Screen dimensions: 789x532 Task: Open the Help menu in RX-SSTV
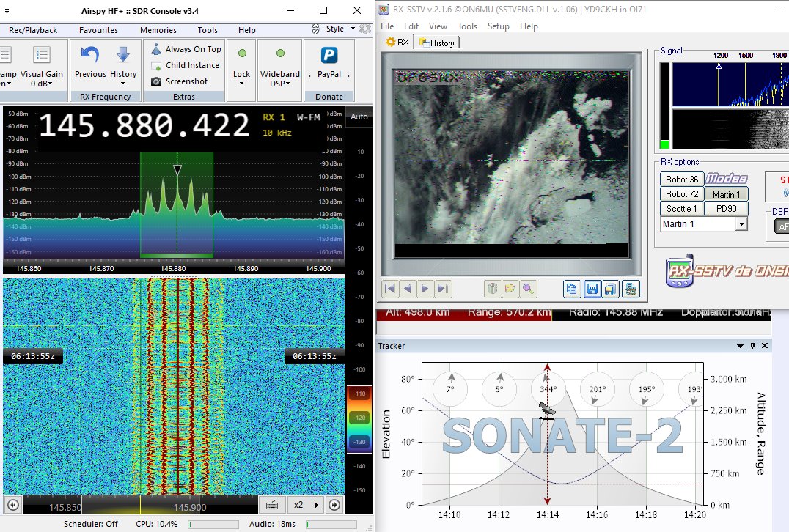[x=529, y=26]
